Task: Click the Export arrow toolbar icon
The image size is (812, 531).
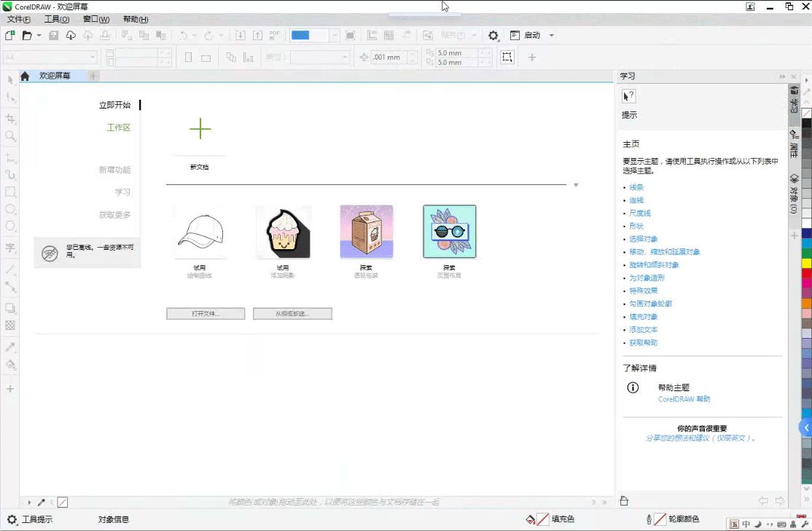Action: coord(257,35)
